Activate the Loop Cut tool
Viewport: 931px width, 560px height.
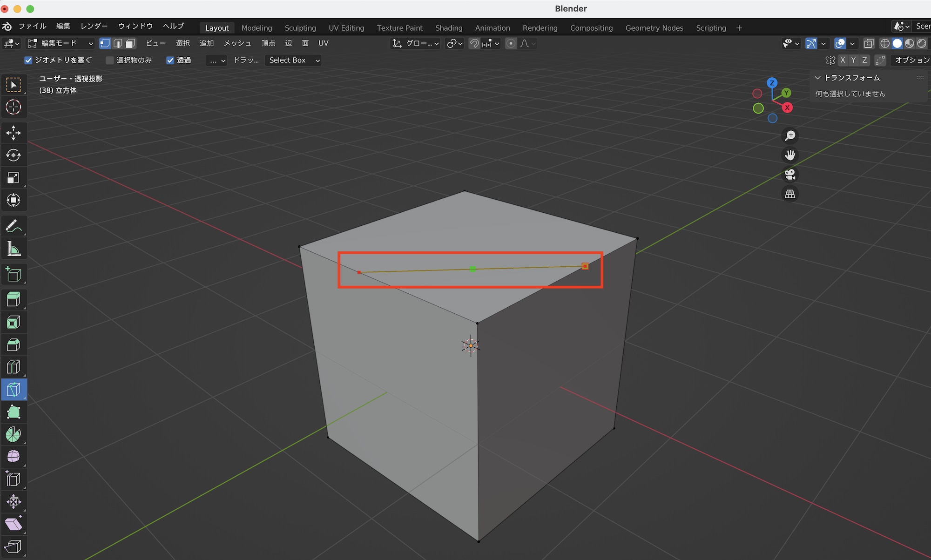tap(13, 367)
